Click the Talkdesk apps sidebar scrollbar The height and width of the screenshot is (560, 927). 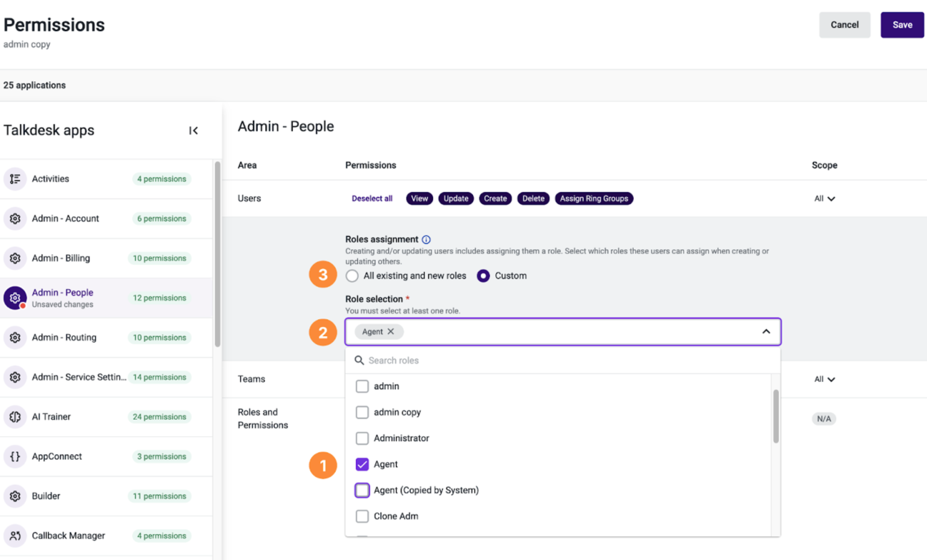pyautogui.click(x=217, y=254)
